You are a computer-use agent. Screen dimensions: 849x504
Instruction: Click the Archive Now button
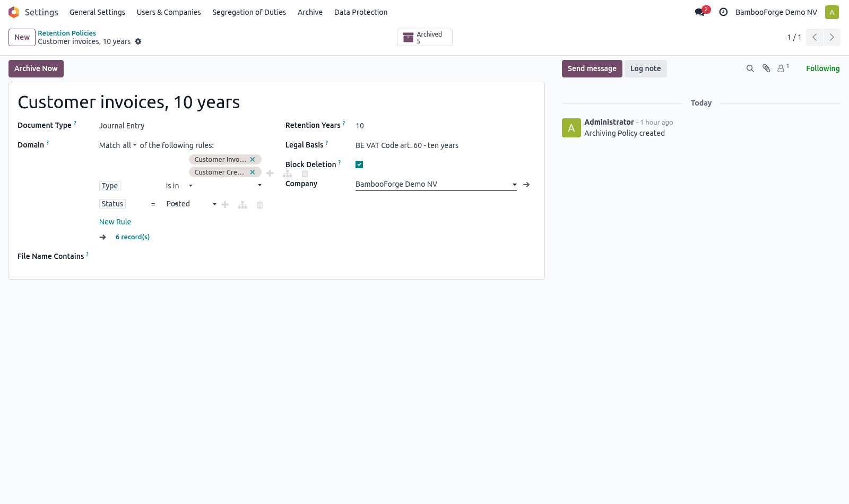(36, 68)
